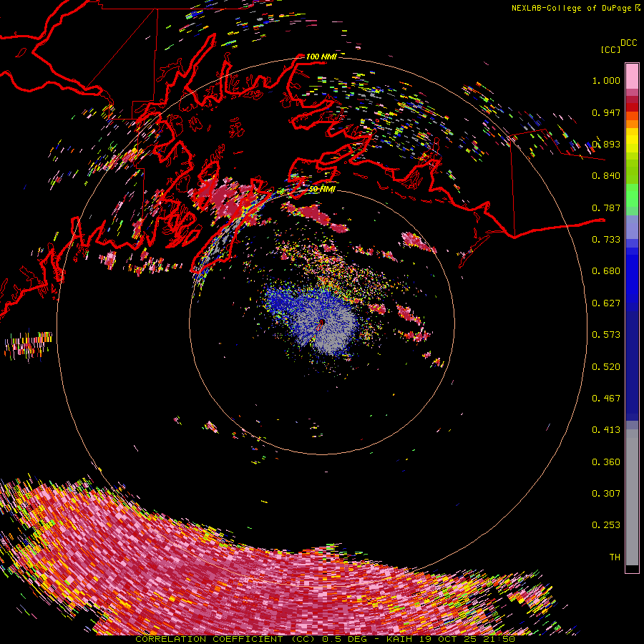The width and height of the screenshot is (644, 644).
Task: Click the radar site marker at the ring center
Action: click(x=322, y=323)
